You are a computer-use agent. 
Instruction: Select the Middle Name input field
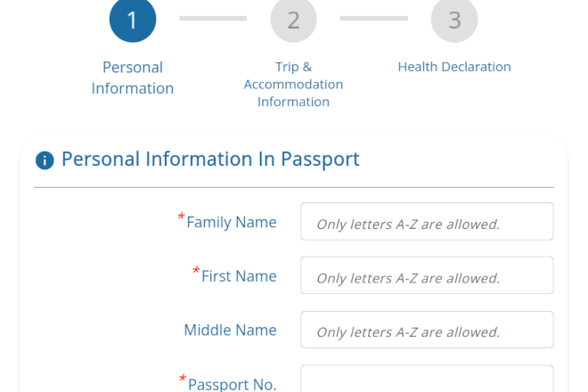[427, 330]
